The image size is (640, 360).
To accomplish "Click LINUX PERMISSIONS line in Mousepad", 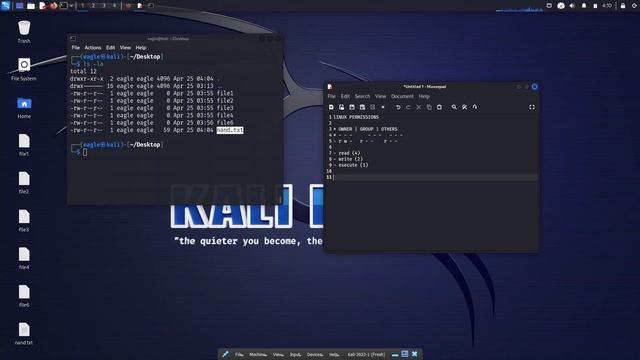I will pyautogui.click(x=356, y=117).
